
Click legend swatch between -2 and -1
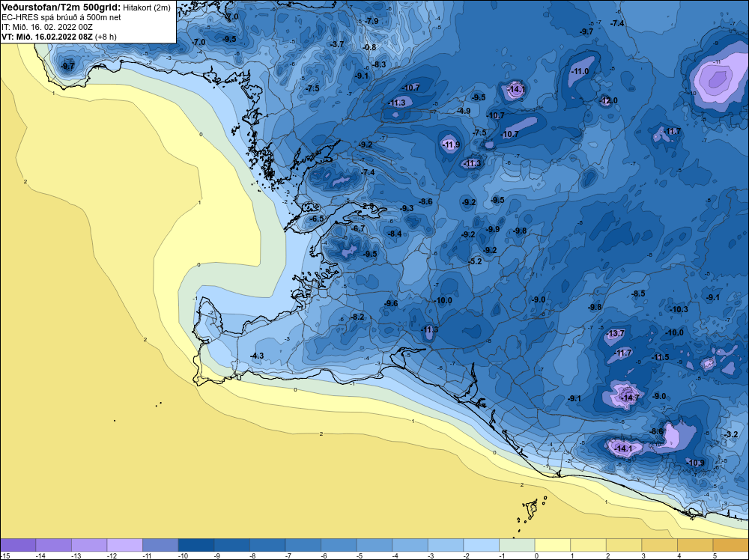pos(482,545)
